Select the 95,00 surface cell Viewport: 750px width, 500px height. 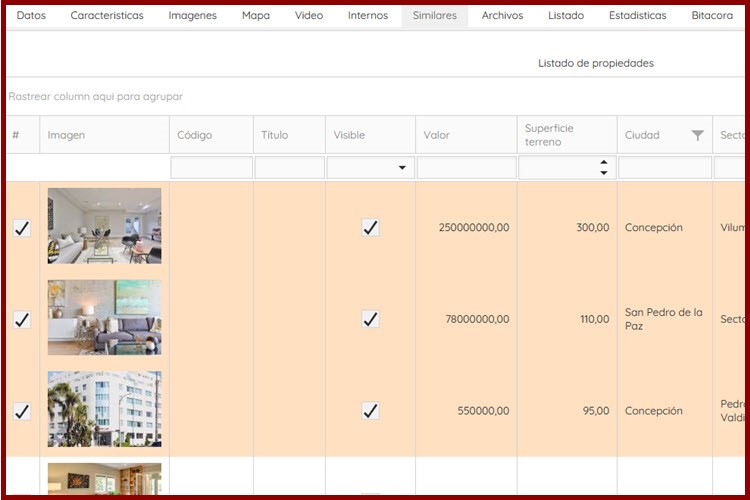click(x=596, y=411)
